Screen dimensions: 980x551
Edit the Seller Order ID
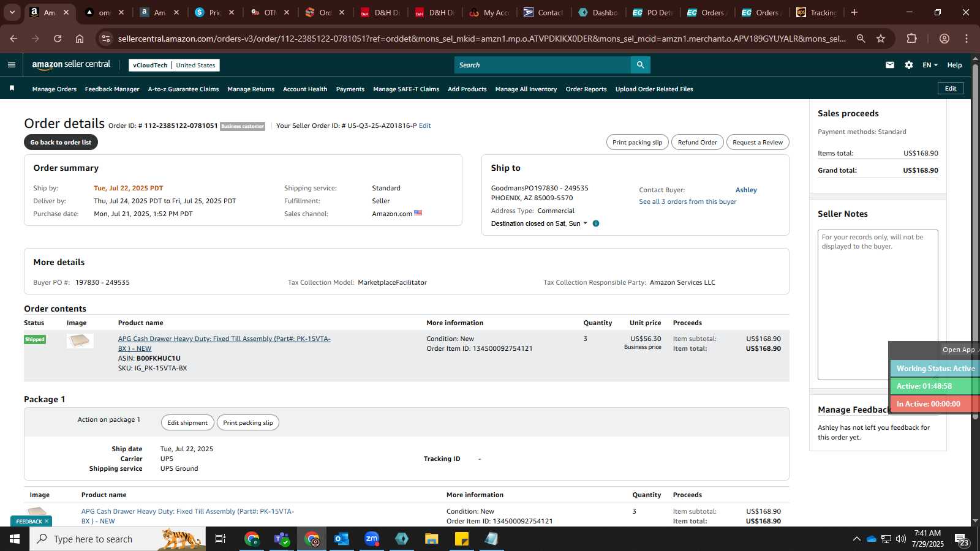(x=424, y=126)
